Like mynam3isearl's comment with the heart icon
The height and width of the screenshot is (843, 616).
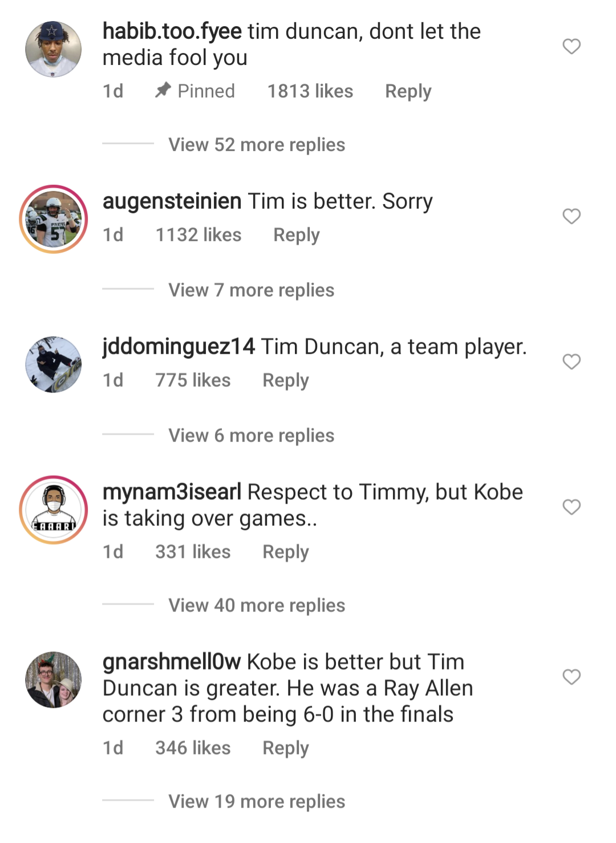coord(571,507)
